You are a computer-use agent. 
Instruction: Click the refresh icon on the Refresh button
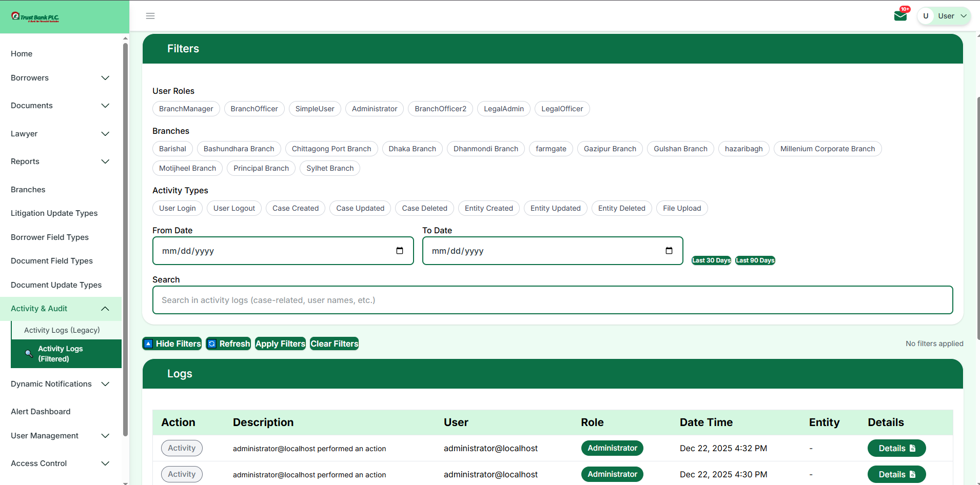click(x=212, y=343)
